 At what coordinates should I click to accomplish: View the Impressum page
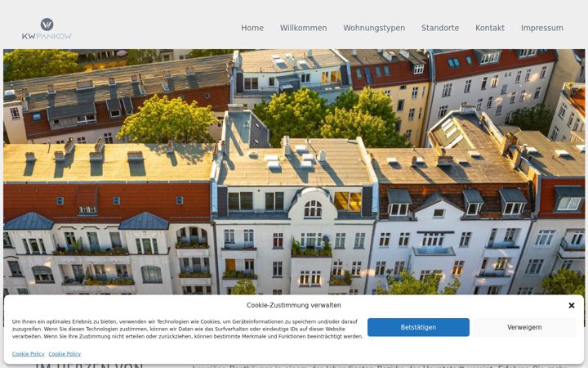[x=542, y=28]
